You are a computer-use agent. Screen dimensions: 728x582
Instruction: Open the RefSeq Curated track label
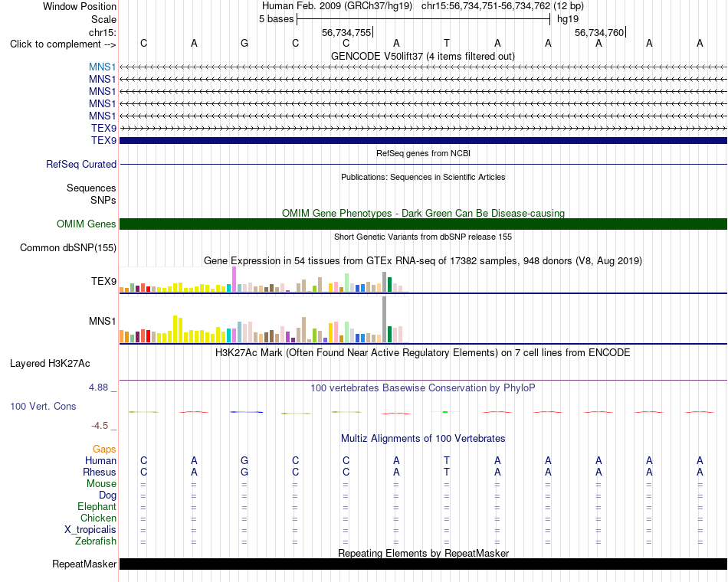coord(81,165)
